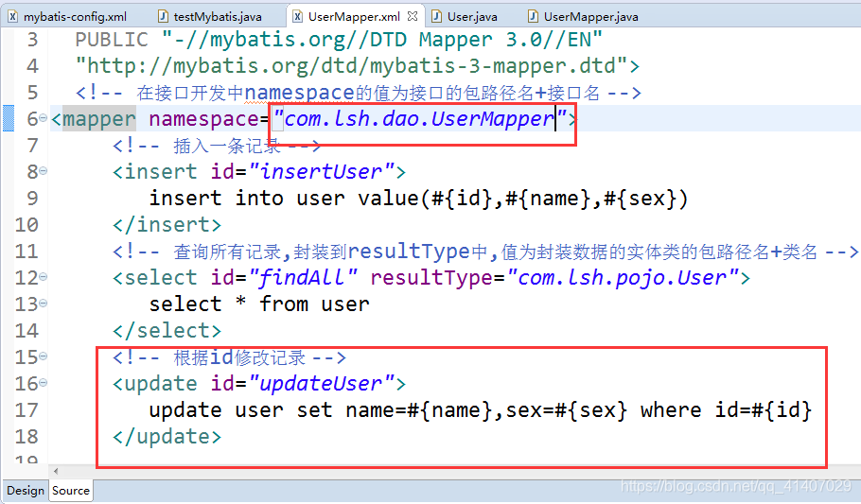Collapse the update element at line 16
Image resolution: width=861 pixels, height=504 pixels.
tap(44, 383)
